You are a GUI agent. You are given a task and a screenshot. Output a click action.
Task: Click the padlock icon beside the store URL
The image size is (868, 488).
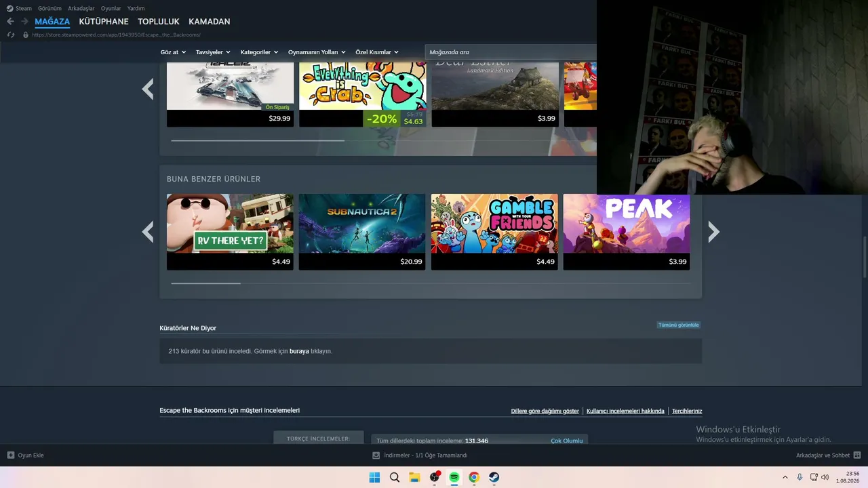26,35
